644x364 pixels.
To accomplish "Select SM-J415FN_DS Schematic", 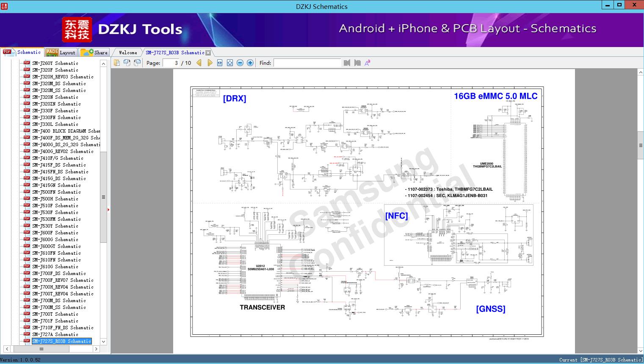I will 60,172.
